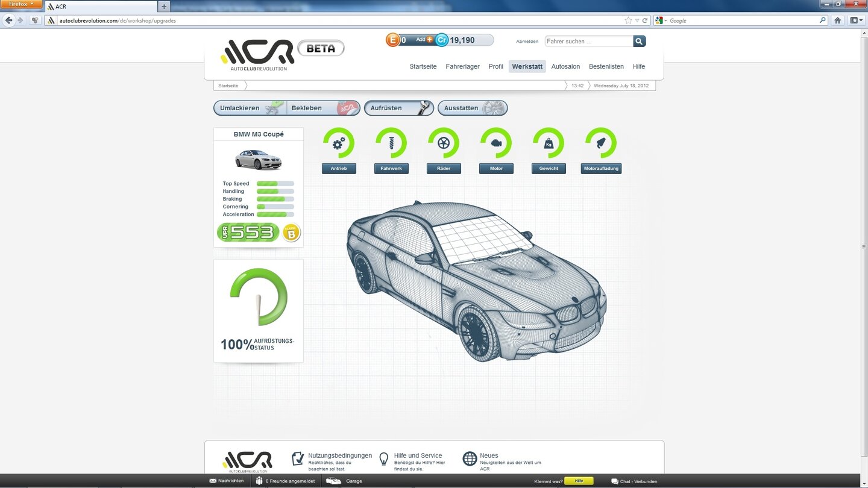
Task: Open Hilfe und Service link
Action: click(418, 455)
